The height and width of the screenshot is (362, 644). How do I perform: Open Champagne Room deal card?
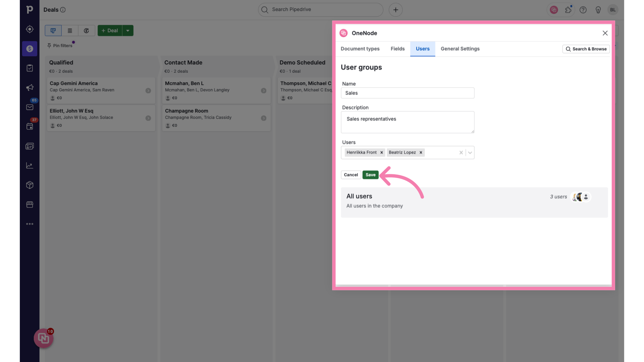tap(216, 118)
